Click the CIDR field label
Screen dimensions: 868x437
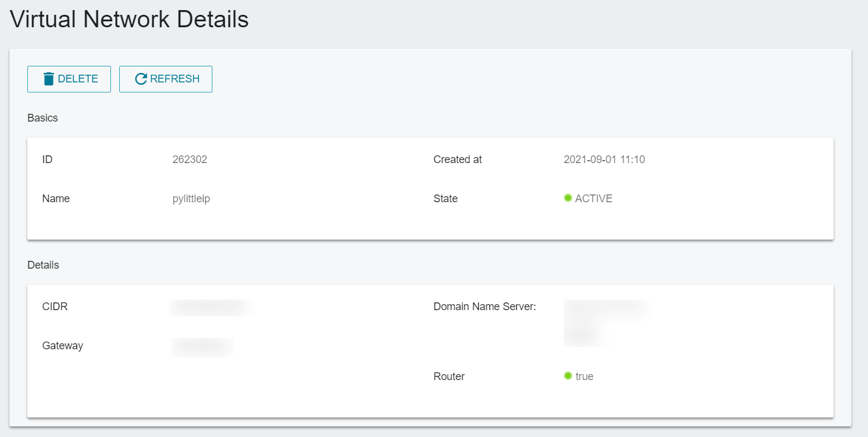(55, 307)
